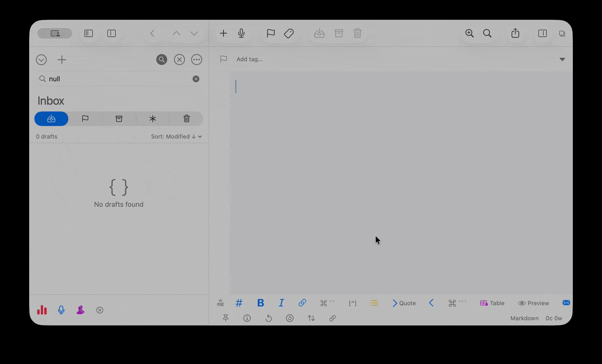The width and height of the screenshot is (602, 364).
Task: Click the star md icon in action bar
Action: (220, 303)
